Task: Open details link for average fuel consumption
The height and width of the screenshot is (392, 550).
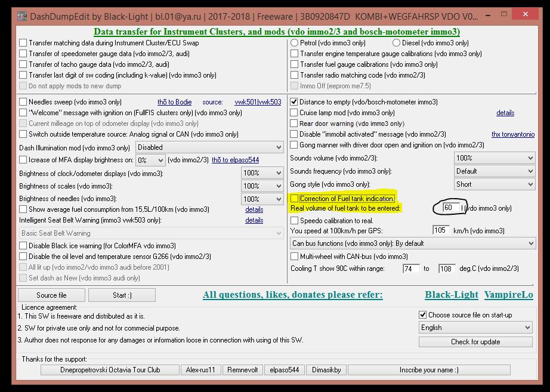Action: point(254,209)
